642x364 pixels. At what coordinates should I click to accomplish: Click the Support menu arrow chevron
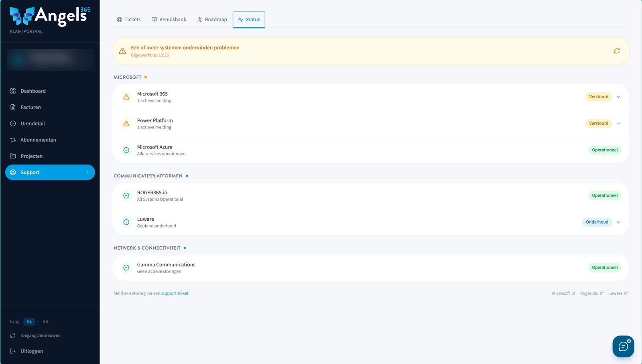87,172
